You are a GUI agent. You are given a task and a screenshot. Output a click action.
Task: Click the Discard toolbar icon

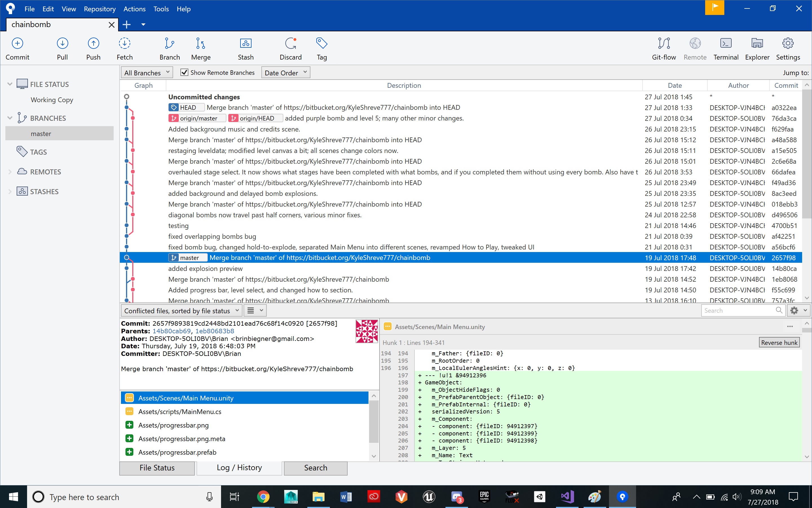click(291, 48)
